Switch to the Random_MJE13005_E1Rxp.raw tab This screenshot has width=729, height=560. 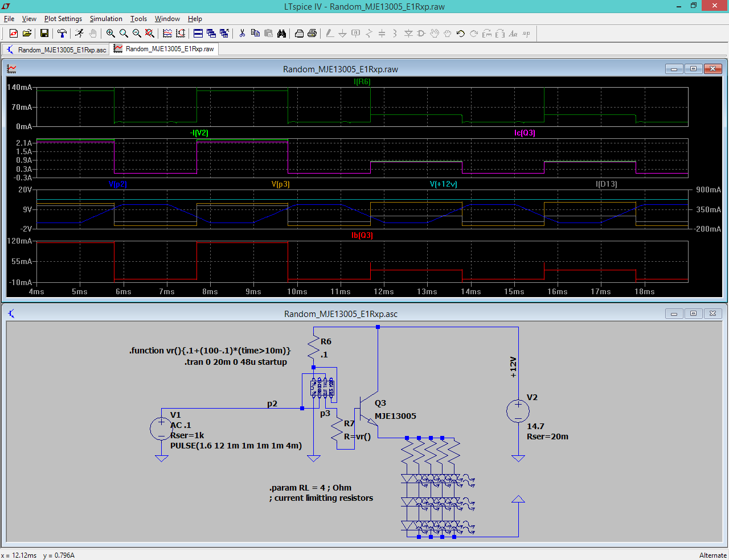point(164,49)
